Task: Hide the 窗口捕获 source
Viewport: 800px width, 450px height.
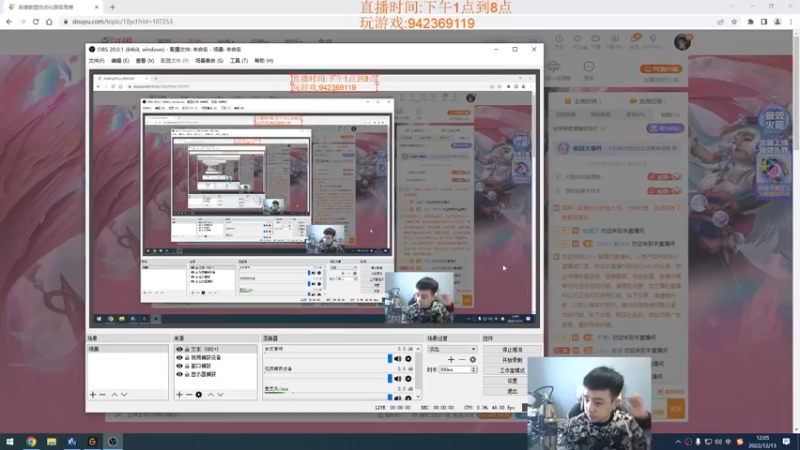Action: pyautogui.click(x=179, y=366)
